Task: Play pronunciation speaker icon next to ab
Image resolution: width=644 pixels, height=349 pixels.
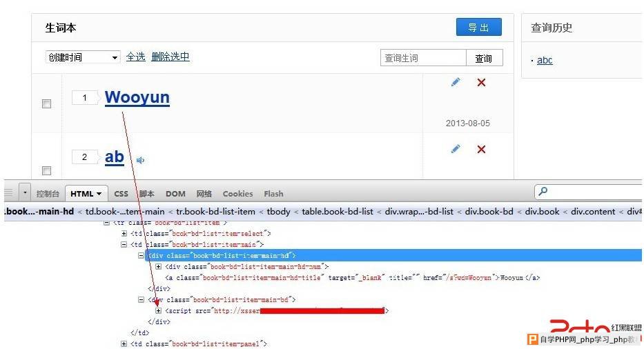Action: [140, 160]
